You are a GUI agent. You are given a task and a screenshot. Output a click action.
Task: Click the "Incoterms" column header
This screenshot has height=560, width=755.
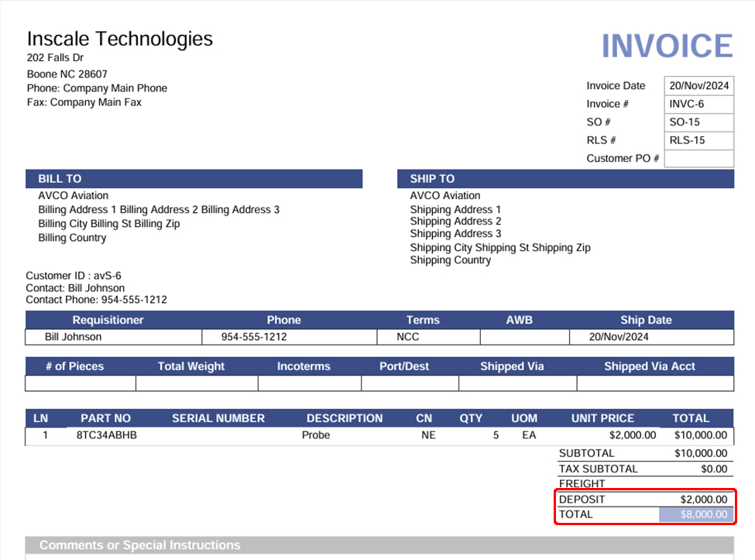coord(304,366)
